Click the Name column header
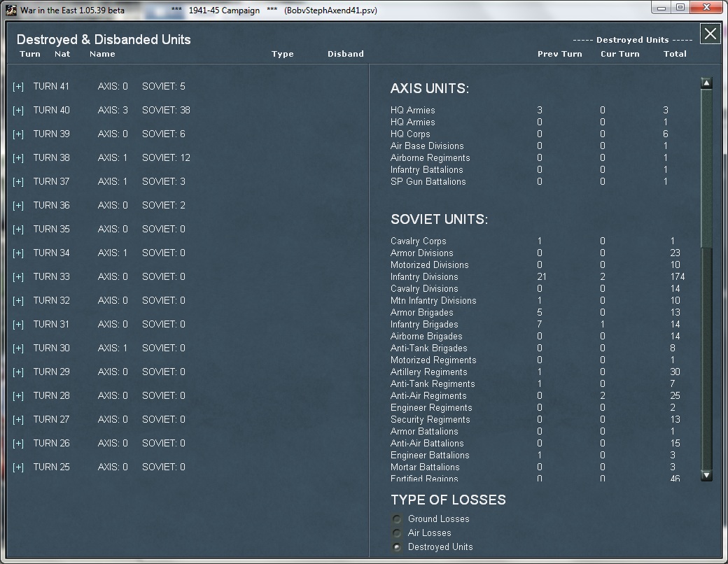Screen dimensions: 728x564 point(102,54)
